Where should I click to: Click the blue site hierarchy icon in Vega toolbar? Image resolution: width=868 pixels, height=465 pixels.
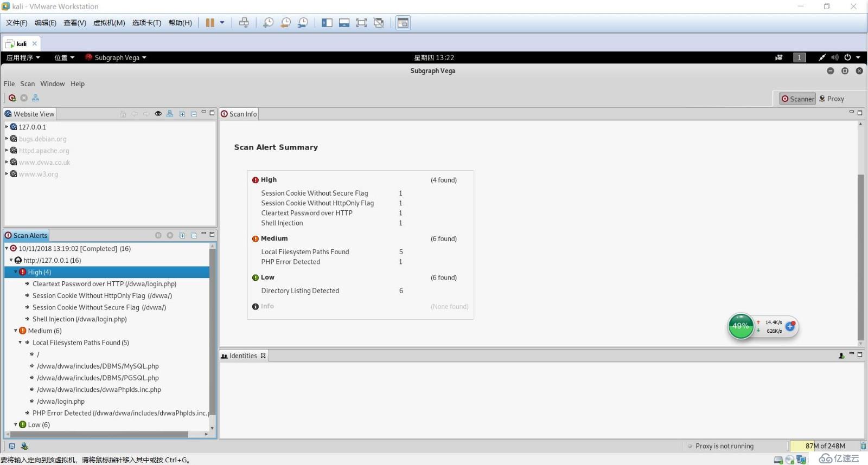point(36,98)
